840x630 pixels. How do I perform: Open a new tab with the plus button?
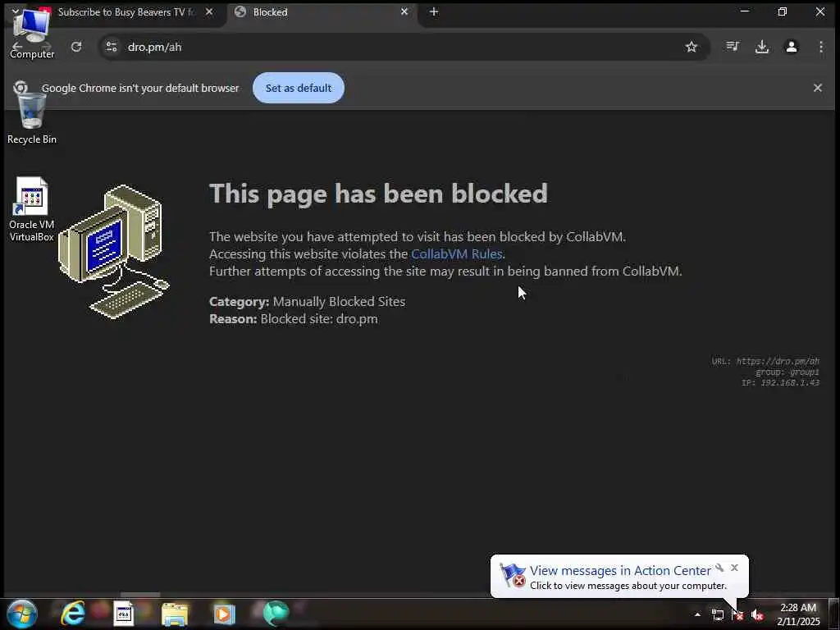click(434, 11)
